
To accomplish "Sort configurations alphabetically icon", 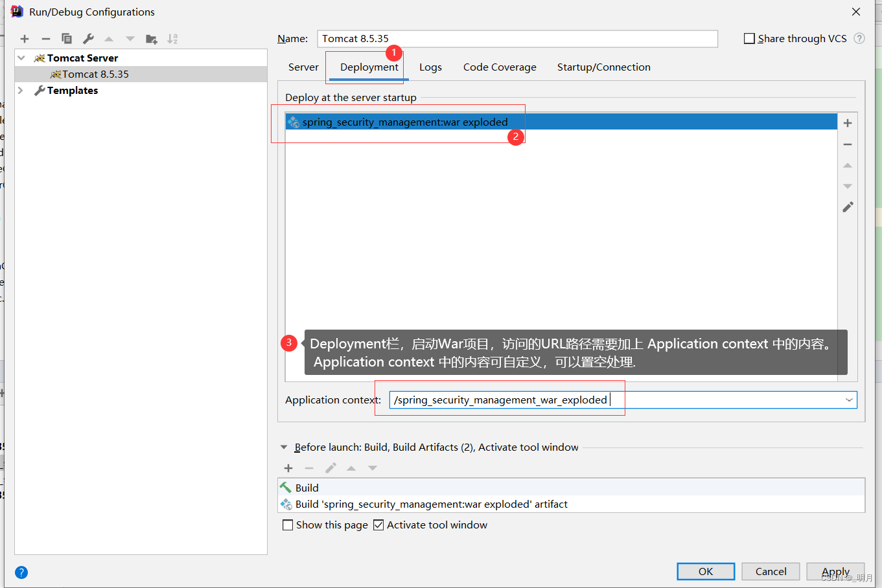I will coord(172,39).
